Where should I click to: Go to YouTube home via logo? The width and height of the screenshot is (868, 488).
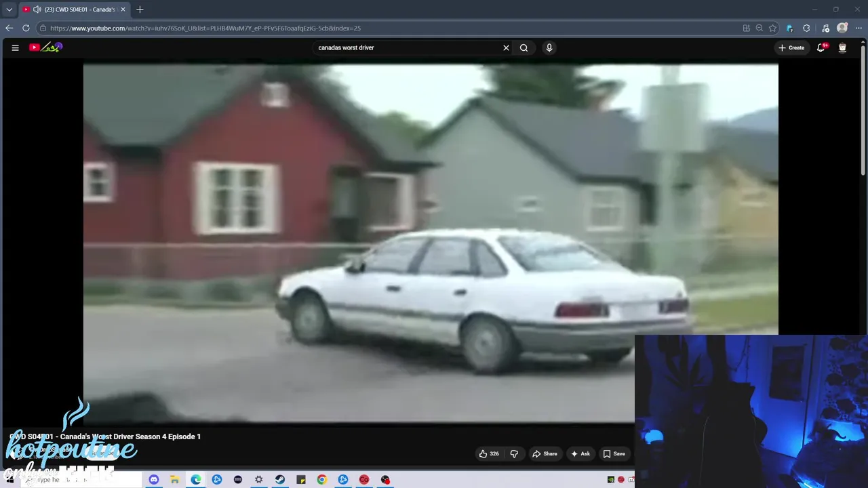pyautogui.click(x=45, y=47)
